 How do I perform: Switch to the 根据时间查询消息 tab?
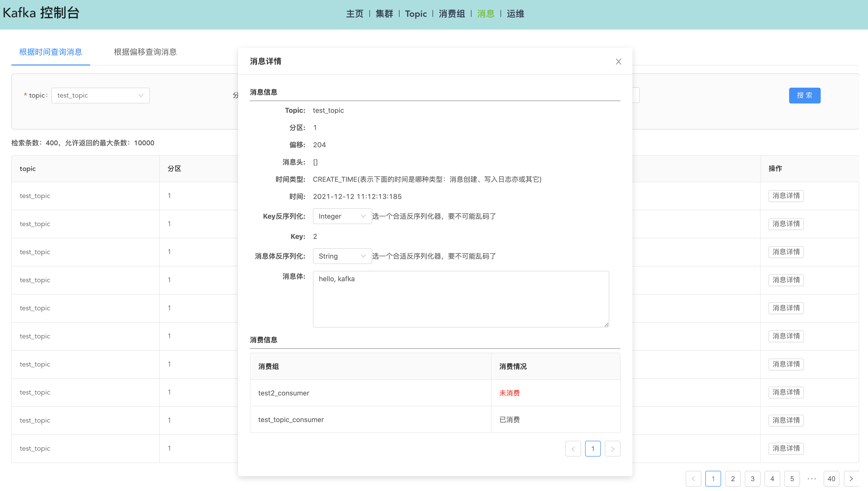[x=50, y=52]
